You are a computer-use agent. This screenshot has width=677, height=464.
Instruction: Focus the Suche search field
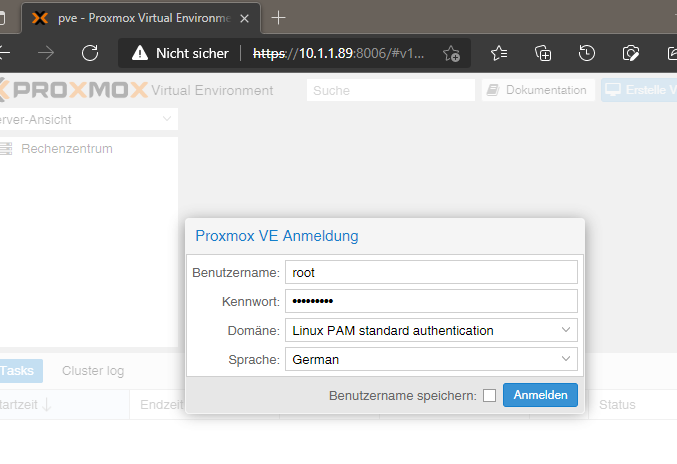coord(391,90)
